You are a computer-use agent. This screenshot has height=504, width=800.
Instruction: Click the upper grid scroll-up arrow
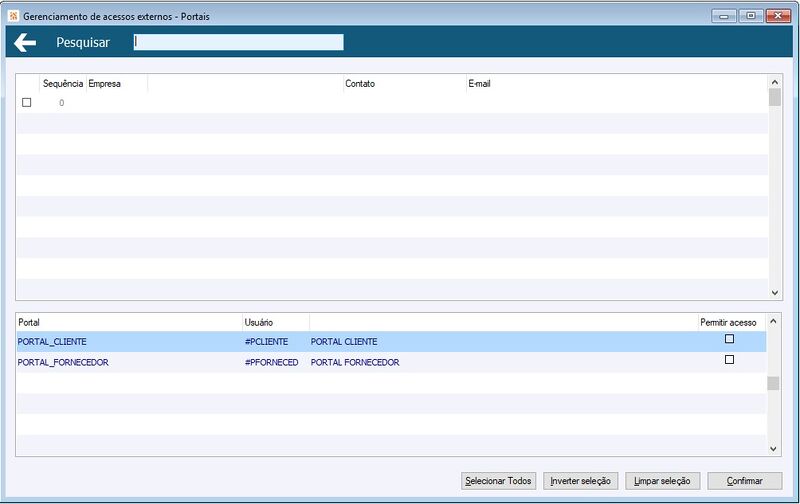pos(774,82)
